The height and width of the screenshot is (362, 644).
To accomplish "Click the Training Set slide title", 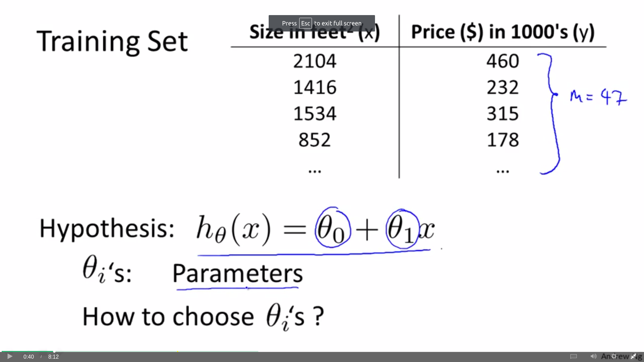I will point(112,41).
